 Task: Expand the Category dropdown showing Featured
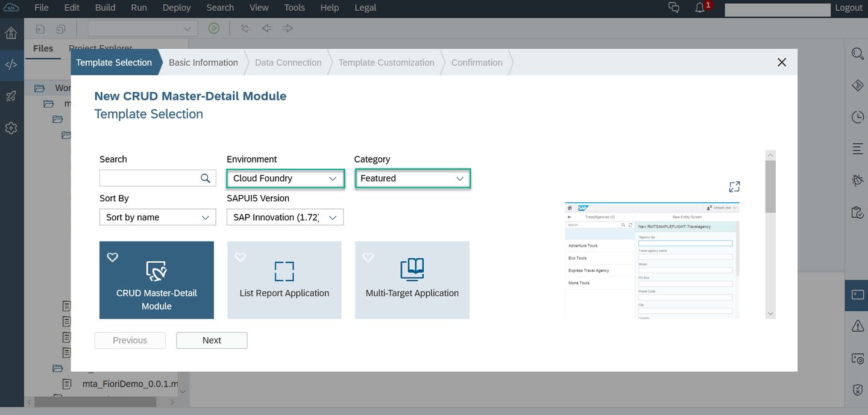coord(412,178)
